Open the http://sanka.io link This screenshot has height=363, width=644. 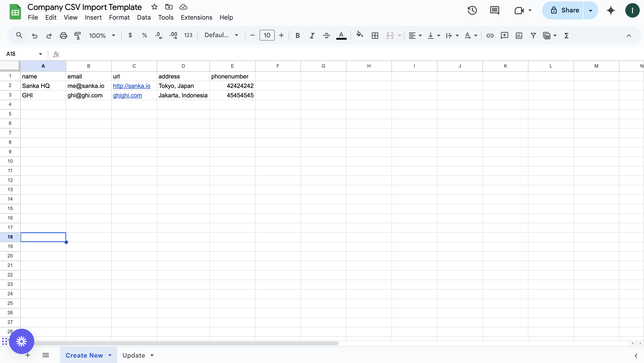tap(132, 86)
